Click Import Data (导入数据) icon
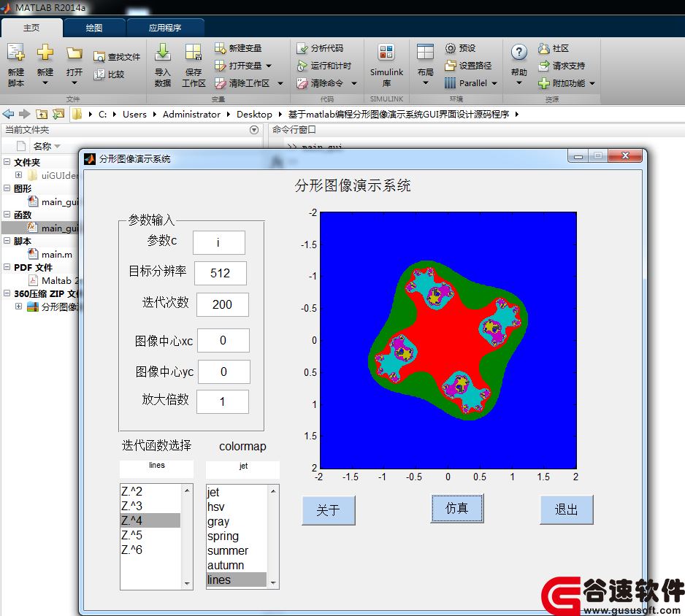 click(x=163, y=52)
